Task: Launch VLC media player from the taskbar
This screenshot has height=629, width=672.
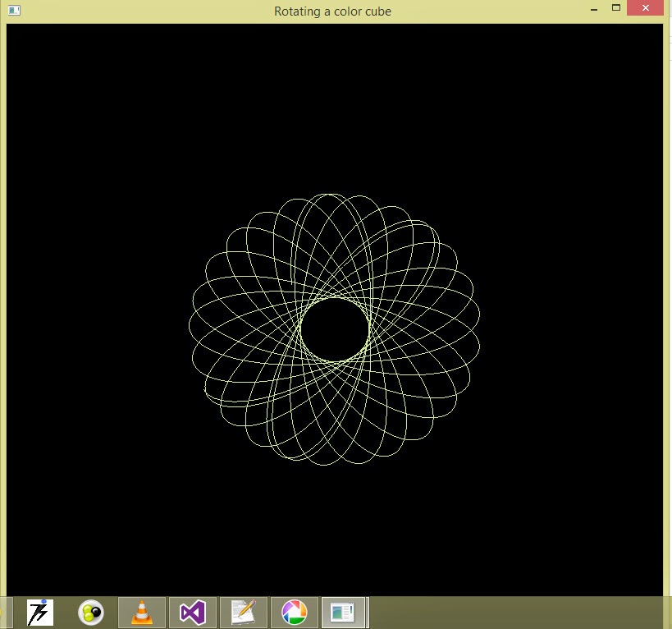Action: (141, 612)
